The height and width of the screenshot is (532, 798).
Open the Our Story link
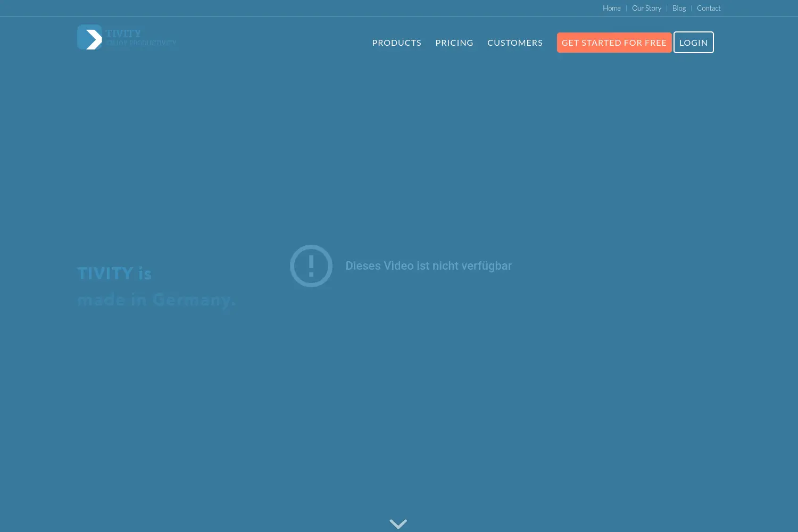pos(646,8)
